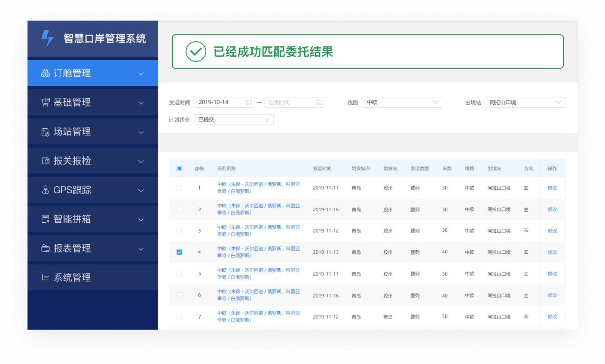The height and width of the screenshot is (364, 605).
Task: Open the 系统管理 sidebar menu
Action: [93, 277]
